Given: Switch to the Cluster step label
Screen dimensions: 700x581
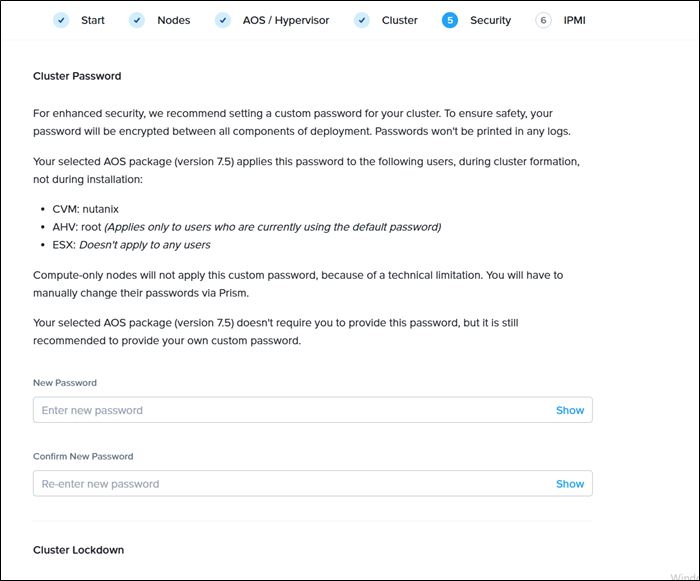Looking at the screenshot, I should [x=400, y=20].
